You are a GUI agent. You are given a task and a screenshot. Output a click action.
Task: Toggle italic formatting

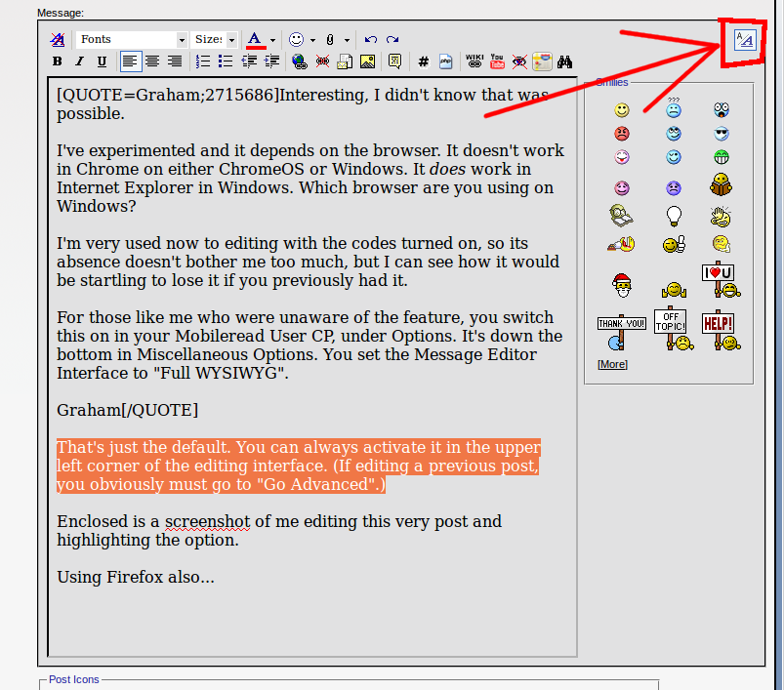[x=79, y=61]
